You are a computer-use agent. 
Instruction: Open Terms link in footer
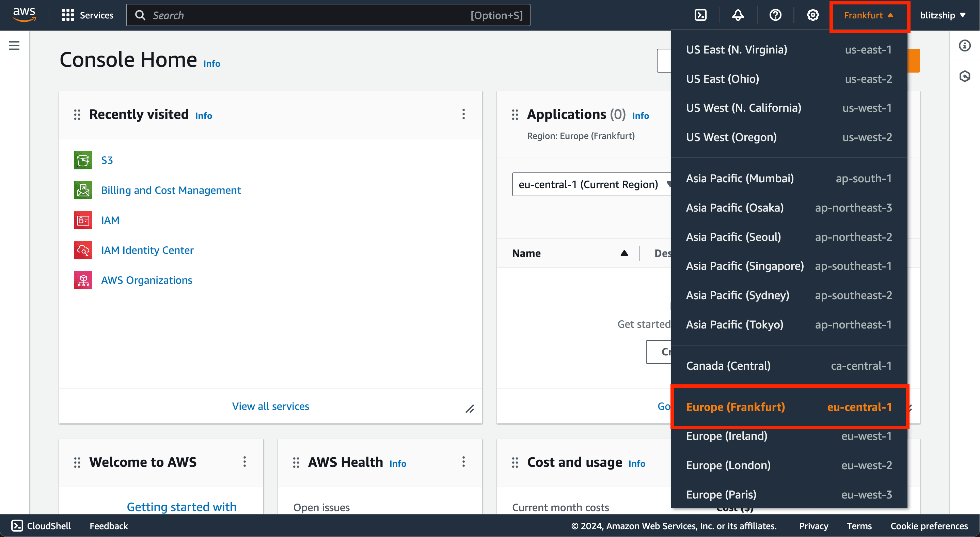(859, 526)
